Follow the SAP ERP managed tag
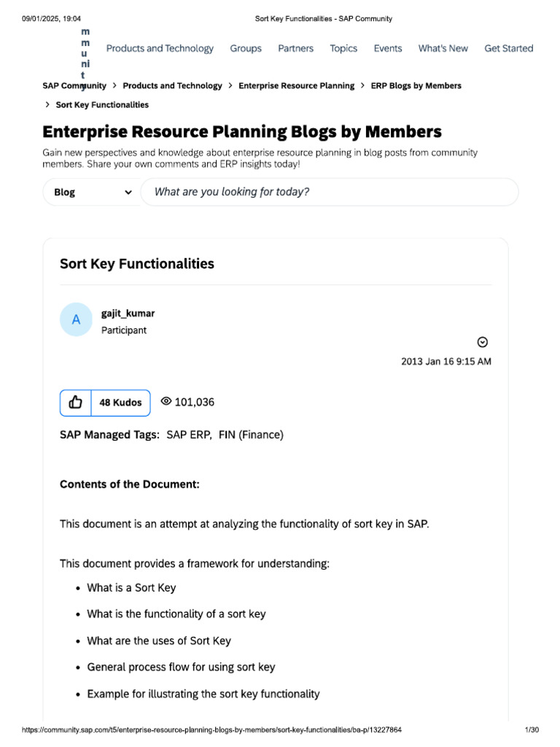This screenshot has height=747, width=560. [x=189, y=435]
